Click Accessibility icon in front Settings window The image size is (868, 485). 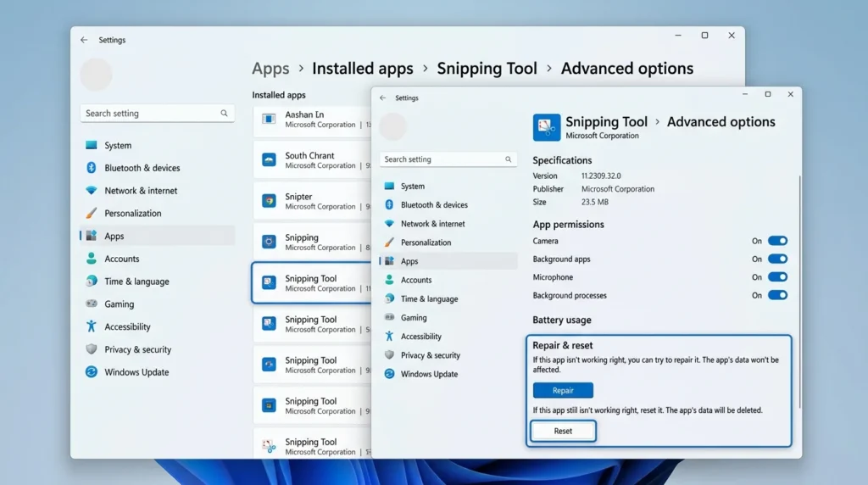point(389,336)
